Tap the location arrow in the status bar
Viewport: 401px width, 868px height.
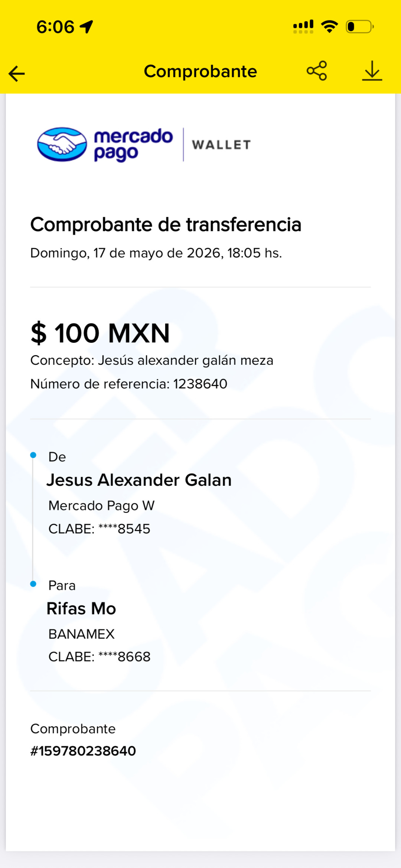point(87,27)
